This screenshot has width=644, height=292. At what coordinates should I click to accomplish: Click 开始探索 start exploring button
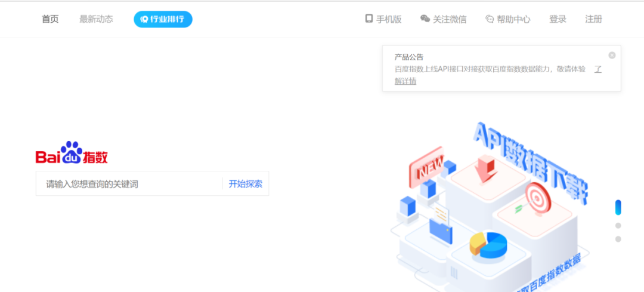click(245, 184)
